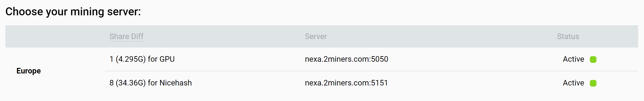Select the nexa.2miners.com:5151 server address
The height and width of the screenshot is (101, 644).
pyautogui.click(x=346, y=83)
